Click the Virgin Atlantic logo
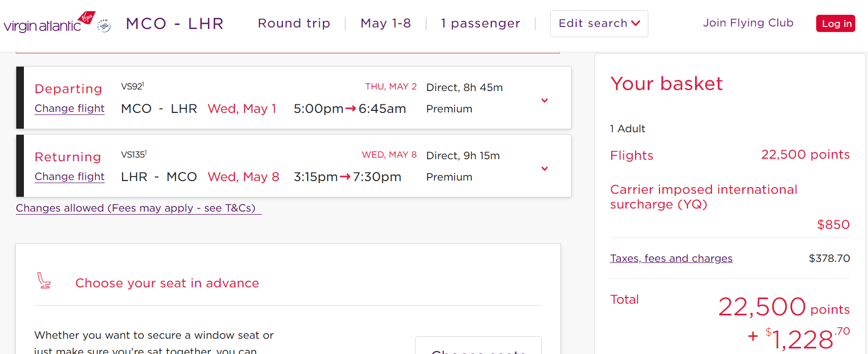 pyautogui.click(x=49, y=23)
